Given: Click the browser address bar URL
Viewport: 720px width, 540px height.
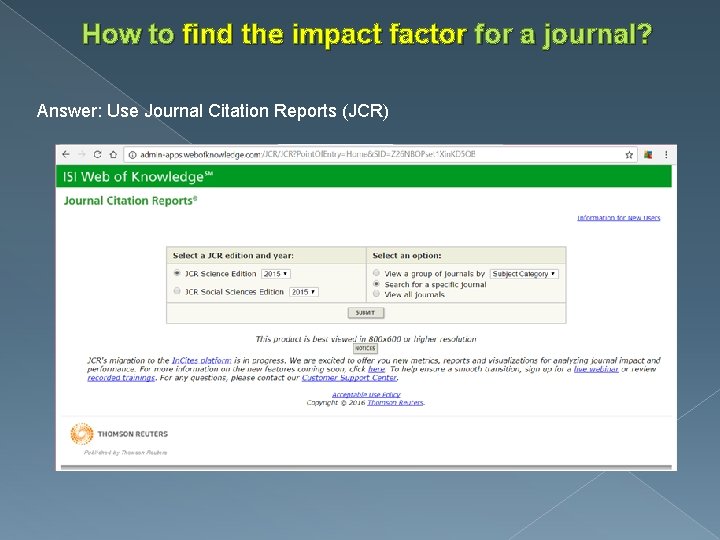Looking at the screenshot, I should tap(308, 155).
